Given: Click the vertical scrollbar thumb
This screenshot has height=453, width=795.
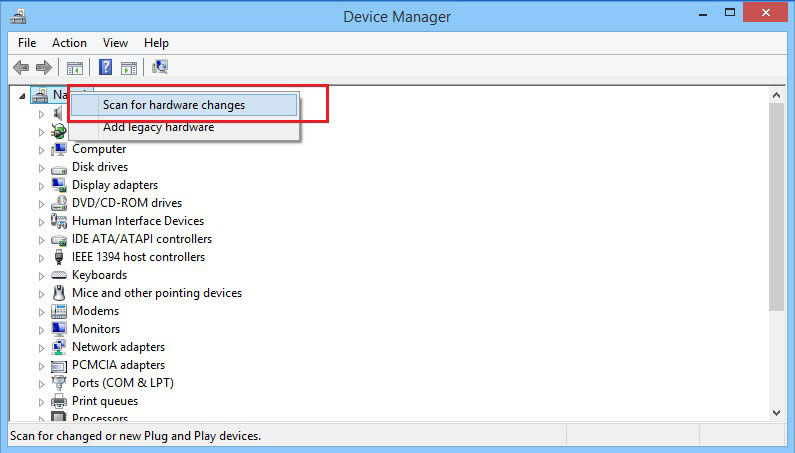Looking at the screenshot, I should coord(777,200).
